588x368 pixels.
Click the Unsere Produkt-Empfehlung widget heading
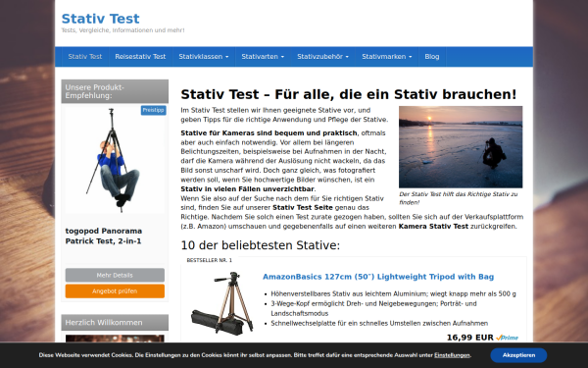click(x=115, y=91)
